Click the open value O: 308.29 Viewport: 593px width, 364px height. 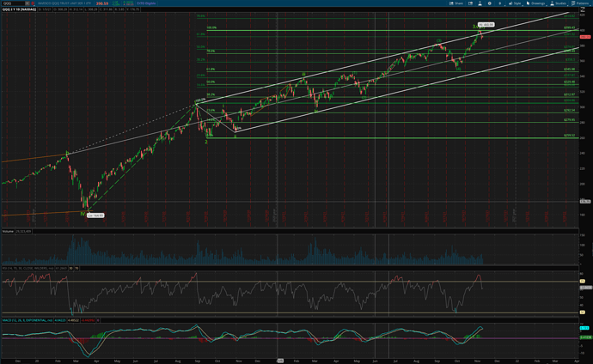tap(60, 9)
